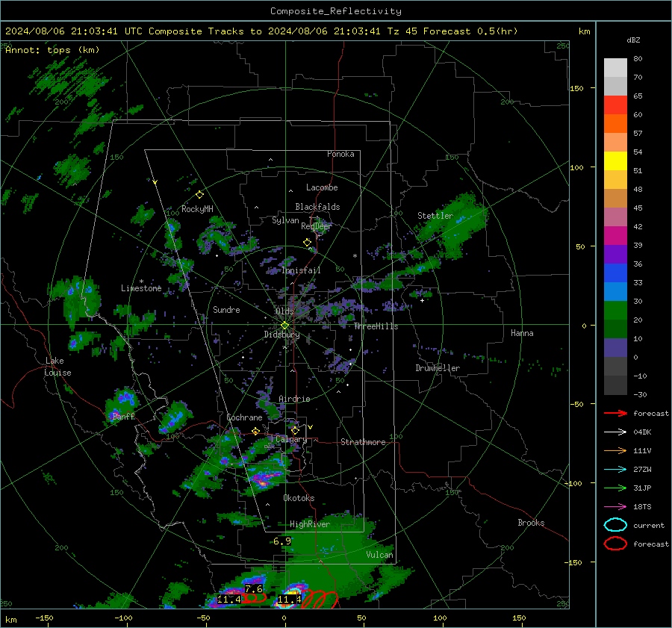Select the Ponoka town label
The width and height of the screenshot is (672, 628).
(340, 154)
